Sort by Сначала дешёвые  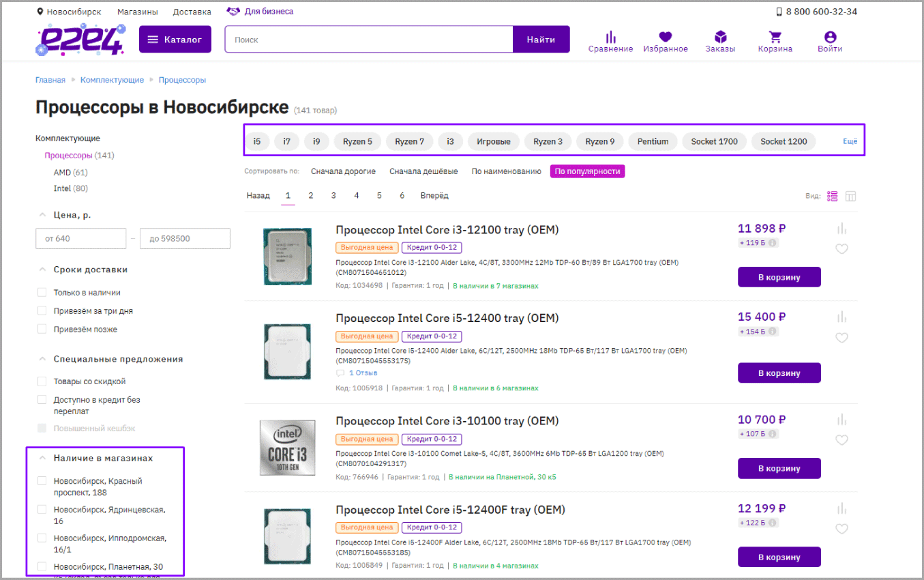[423, 171]
